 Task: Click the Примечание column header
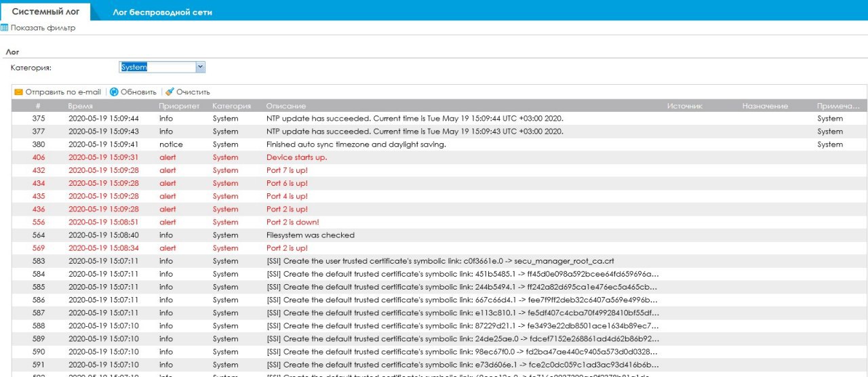click(838, 106)
